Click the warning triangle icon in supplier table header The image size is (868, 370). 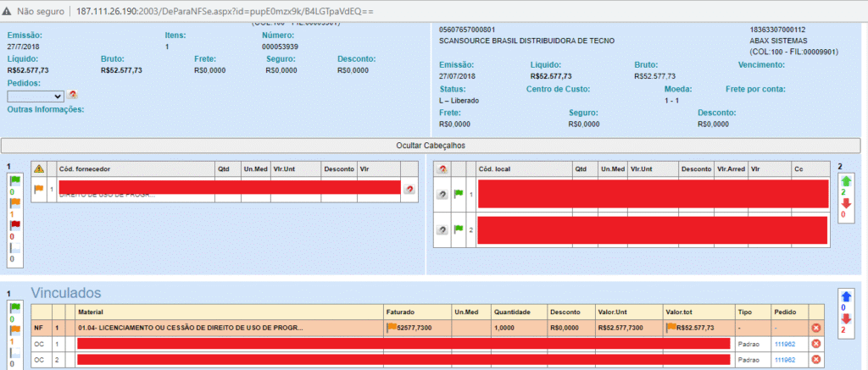pos(38,168)
